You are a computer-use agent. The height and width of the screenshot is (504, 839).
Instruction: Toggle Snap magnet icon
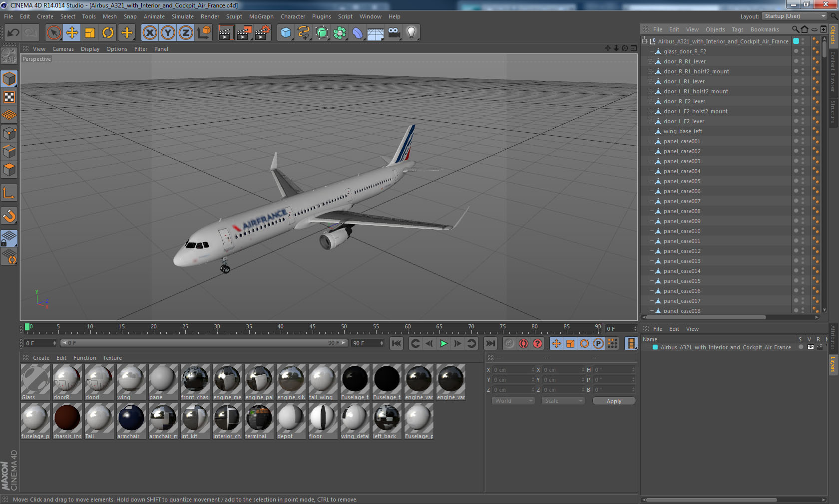9,216
